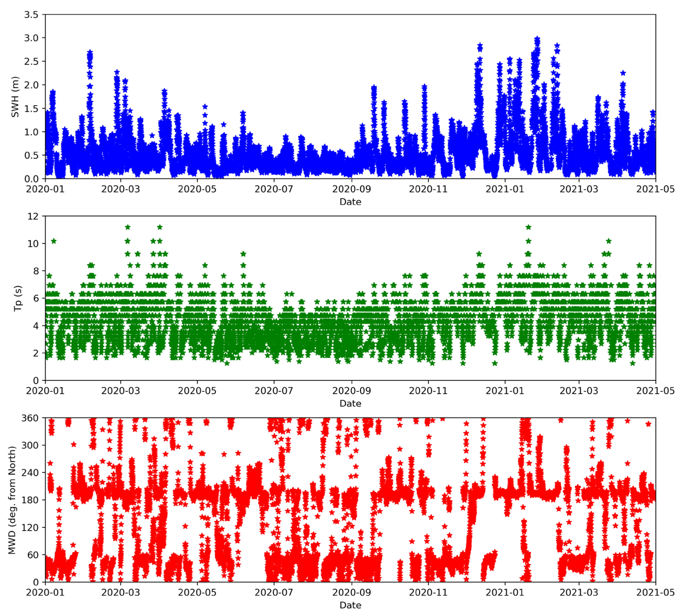
Task: Click the Date label under the SWH plot
Action: coord(350,202)
